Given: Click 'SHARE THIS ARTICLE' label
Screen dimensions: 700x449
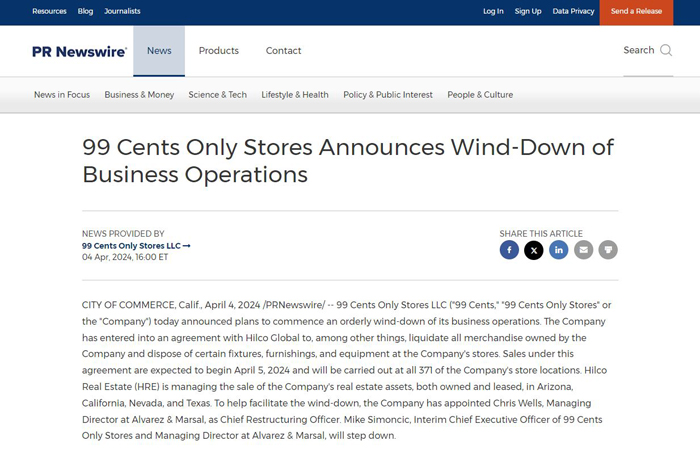Looking at the screenshot, I should click(541, 234).
